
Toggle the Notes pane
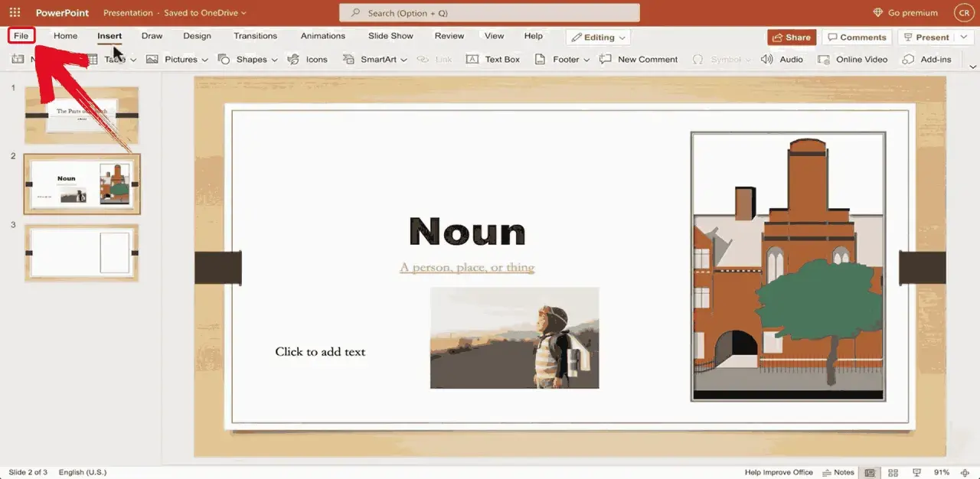point(838,473)
